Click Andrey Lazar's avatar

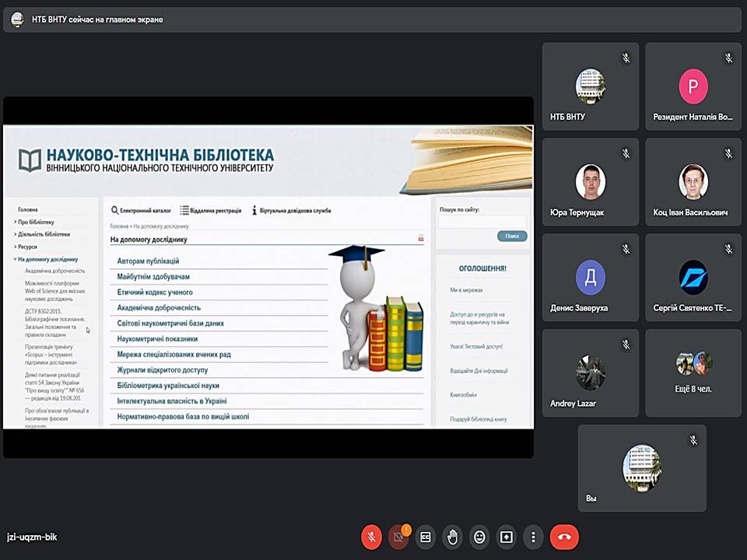(591, 373)
